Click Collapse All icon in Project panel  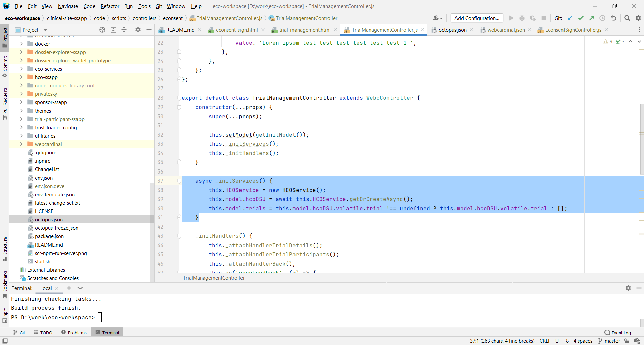124,30
